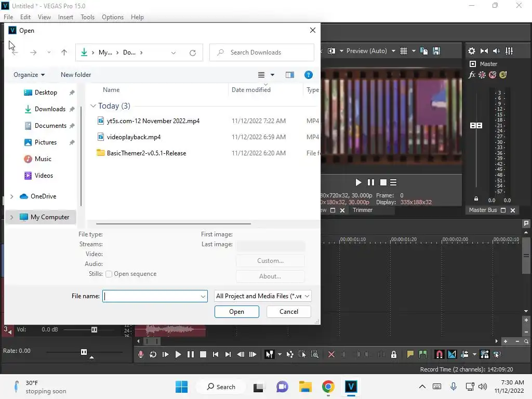532x399 pixels.
Task: Pause playback in timeline transport bar
Action: [191, 354]
